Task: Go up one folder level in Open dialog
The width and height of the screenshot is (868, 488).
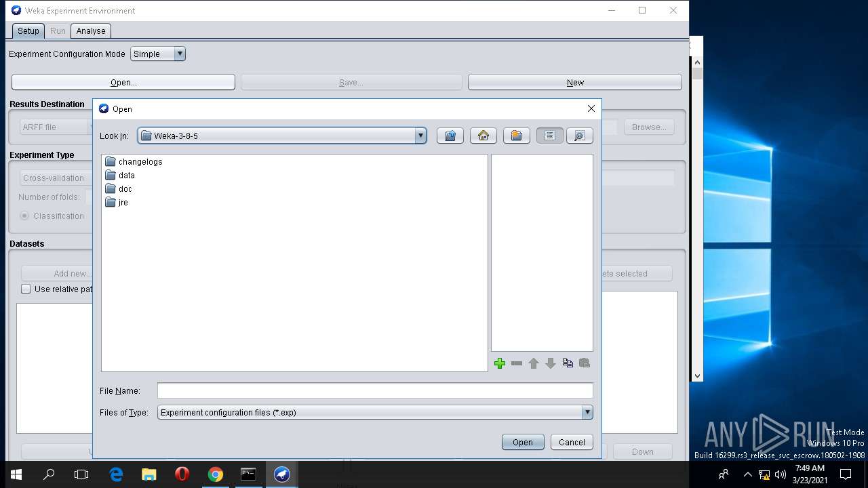Action: point(450,136)
